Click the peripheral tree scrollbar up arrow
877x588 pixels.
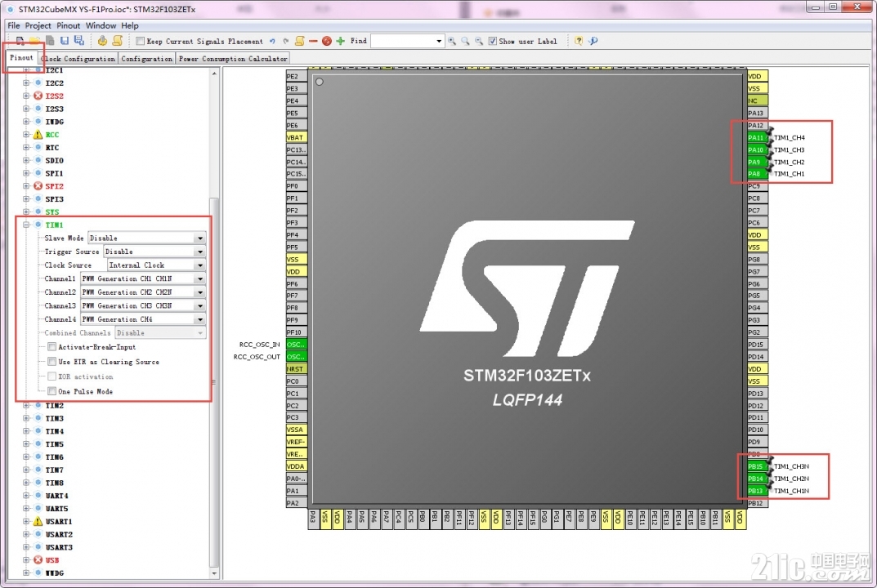(214, 73)
